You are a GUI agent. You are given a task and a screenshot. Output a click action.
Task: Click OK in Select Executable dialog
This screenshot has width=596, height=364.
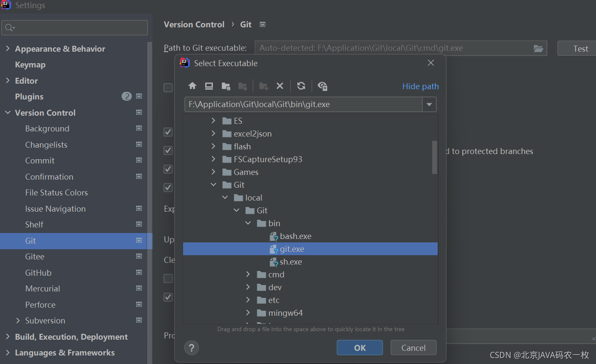360,348
